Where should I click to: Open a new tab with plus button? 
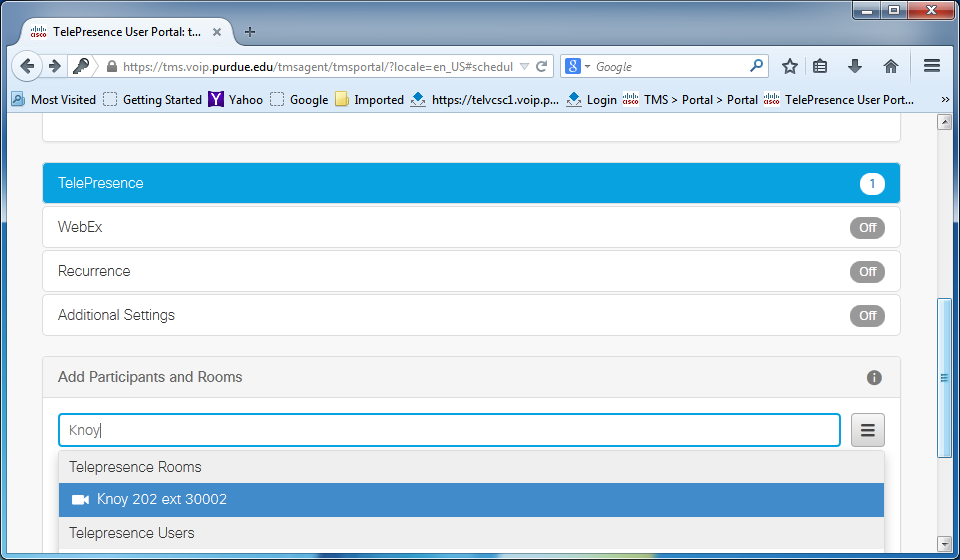(x=250, y=31)
